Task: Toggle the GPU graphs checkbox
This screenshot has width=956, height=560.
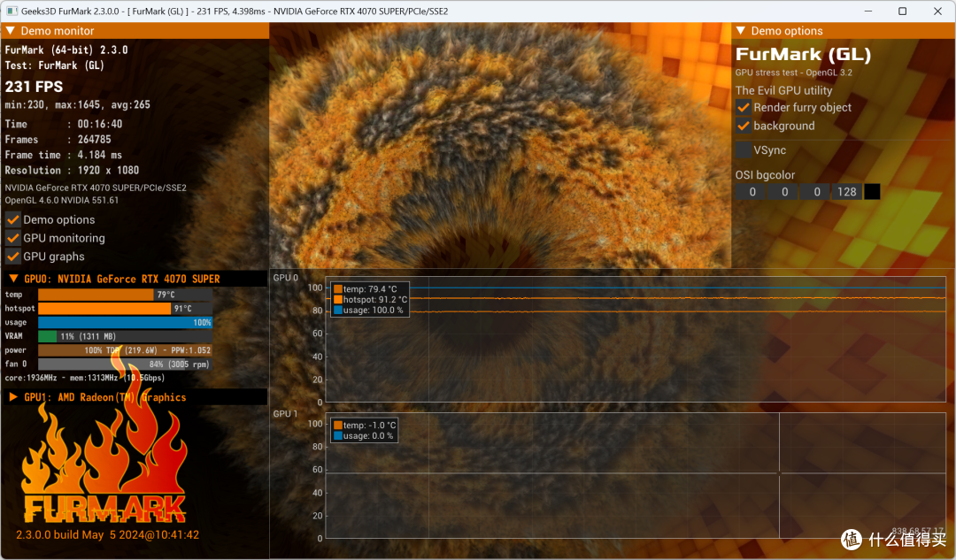Action: (12, 257)
